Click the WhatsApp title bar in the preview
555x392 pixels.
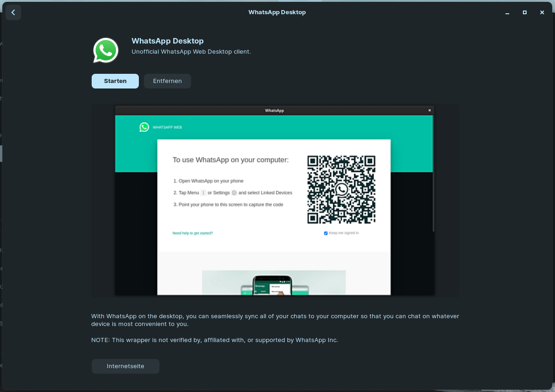pyautogui.click(x=274, y=110)
